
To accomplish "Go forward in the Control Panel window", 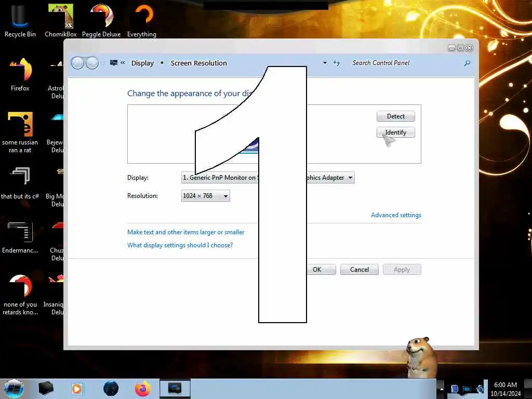I will 92,63.
